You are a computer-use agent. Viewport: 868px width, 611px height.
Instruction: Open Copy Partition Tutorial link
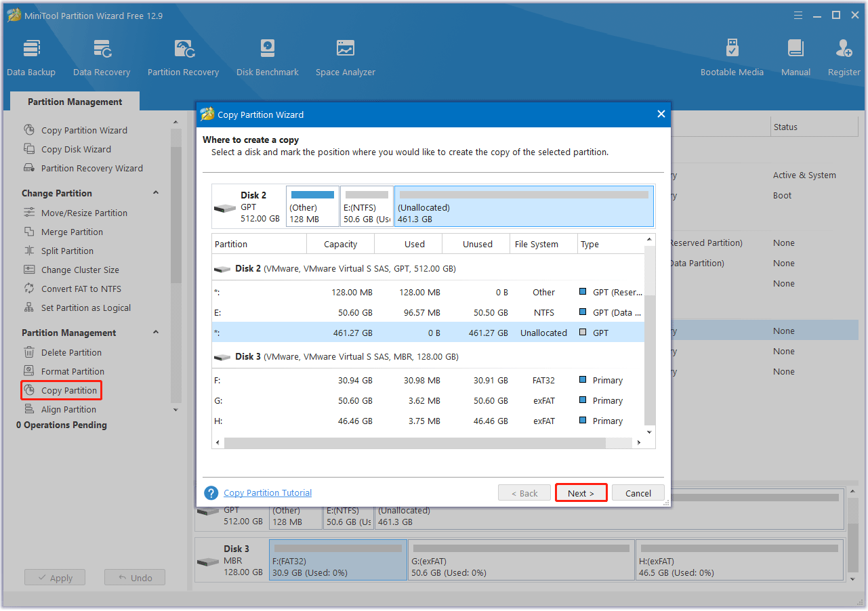[268, 493]
